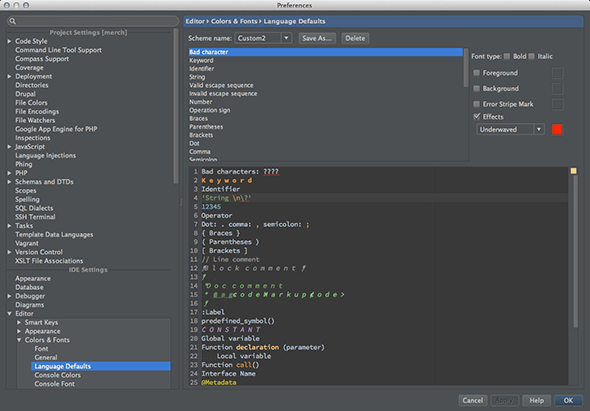Open Google App Engine for PHP settings
The height and width of the screenshot is (411, 590).
(56, 129)
